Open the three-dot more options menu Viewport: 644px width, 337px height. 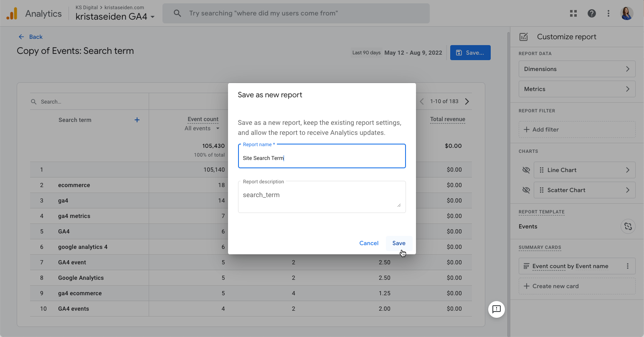[609, 13]
